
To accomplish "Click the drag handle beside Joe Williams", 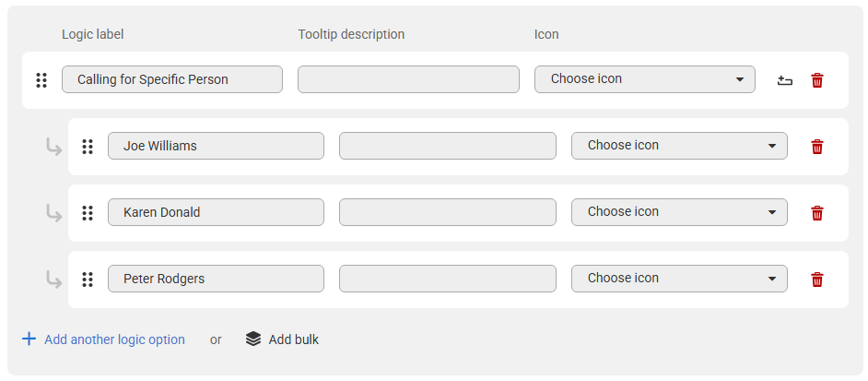I will tap(88, 147).
